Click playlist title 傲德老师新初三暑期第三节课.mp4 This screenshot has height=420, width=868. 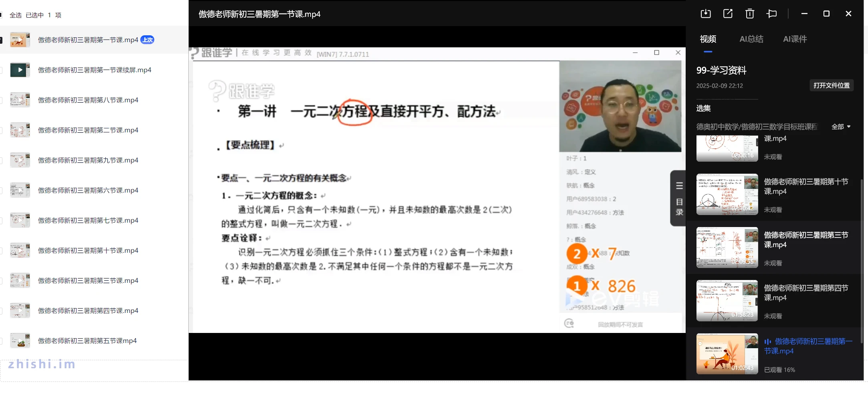[x=806, y=240]
